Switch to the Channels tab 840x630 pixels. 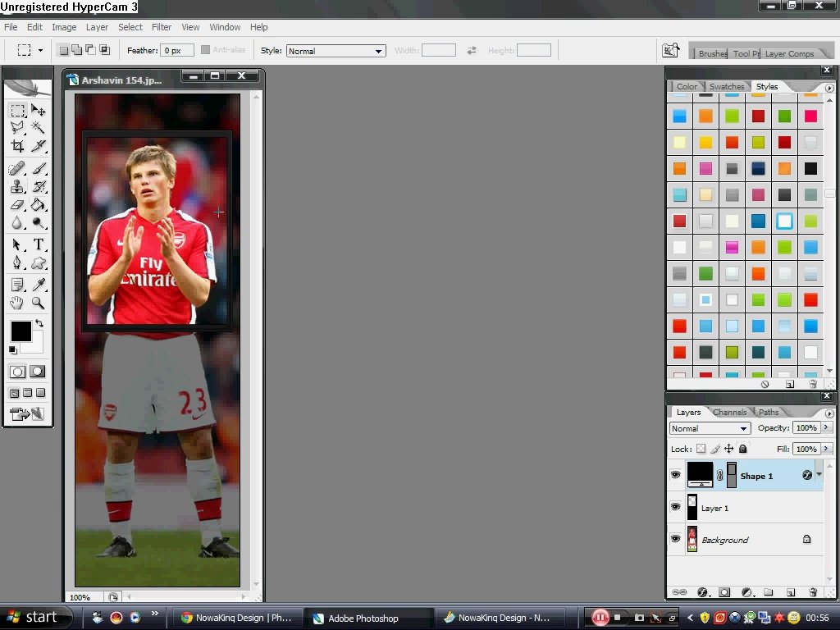[x=729, y=412]
